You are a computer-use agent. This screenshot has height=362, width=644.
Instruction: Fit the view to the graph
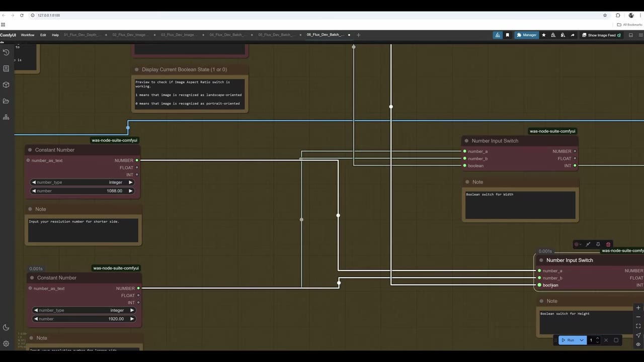tap(638, 326)
